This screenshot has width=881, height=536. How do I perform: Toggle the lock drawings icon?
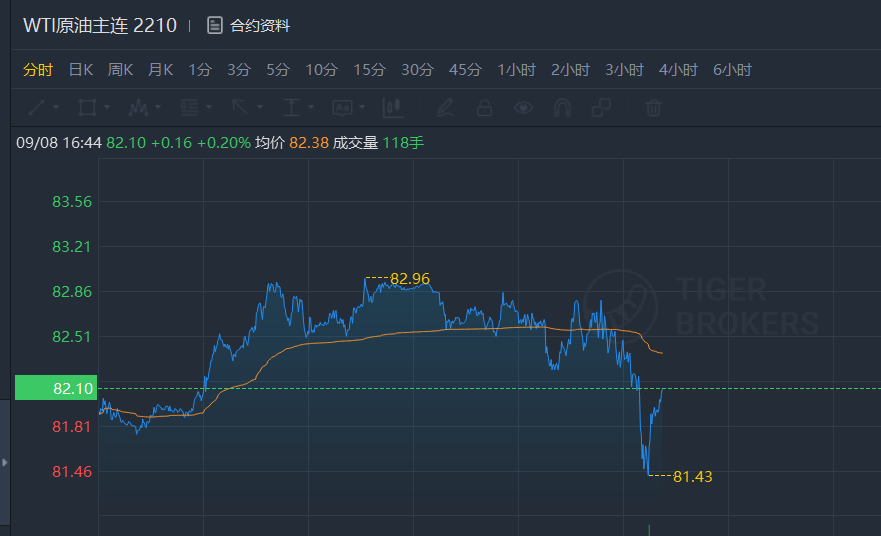click(x=484, y=107)
